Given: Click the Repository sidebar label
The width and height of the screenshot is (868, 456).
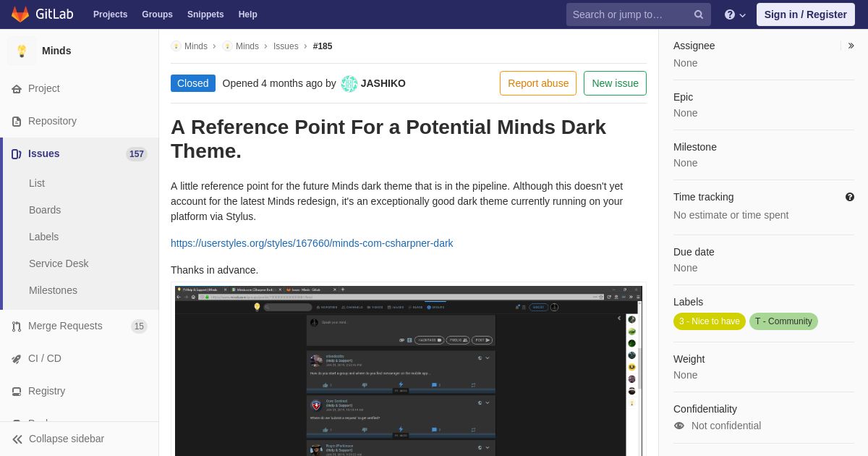Looking at the screenshot, I should coord(52,121).
